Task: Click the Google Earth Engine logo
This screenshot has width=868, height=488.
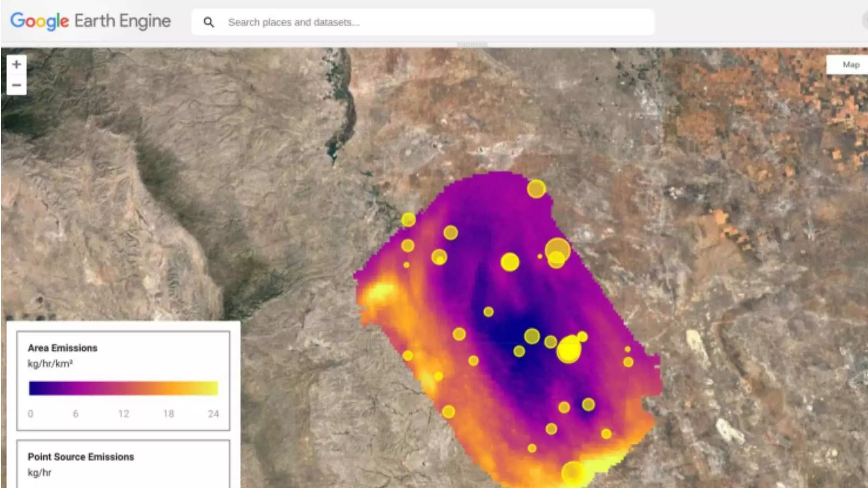Action: click(90, 21)
